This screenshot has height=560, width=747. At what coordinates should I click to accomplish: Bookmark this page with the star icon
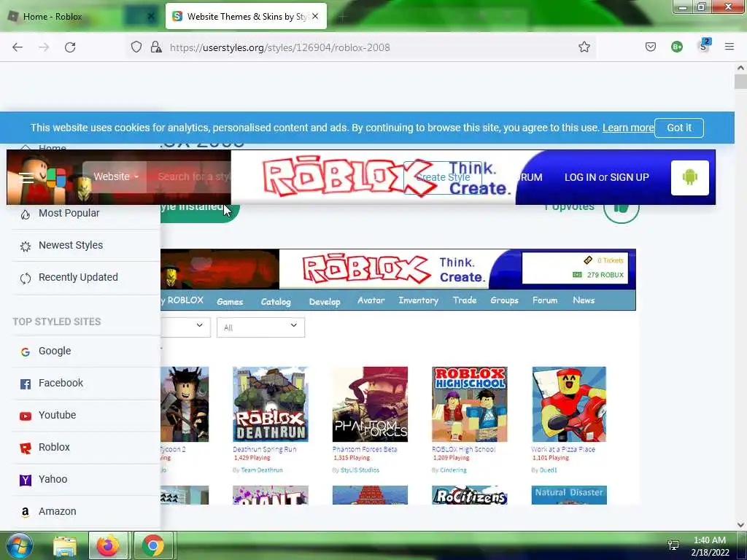(x=584, y=47)
